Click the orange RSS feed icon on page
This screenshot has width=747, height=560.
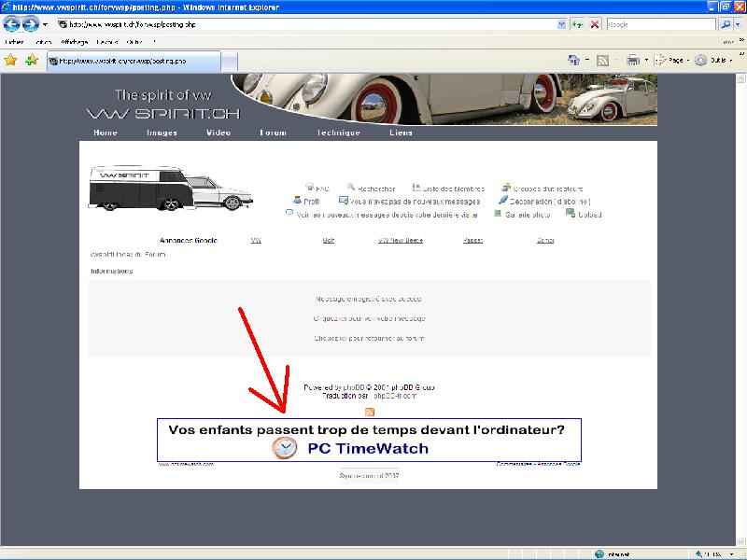(370, 412)
